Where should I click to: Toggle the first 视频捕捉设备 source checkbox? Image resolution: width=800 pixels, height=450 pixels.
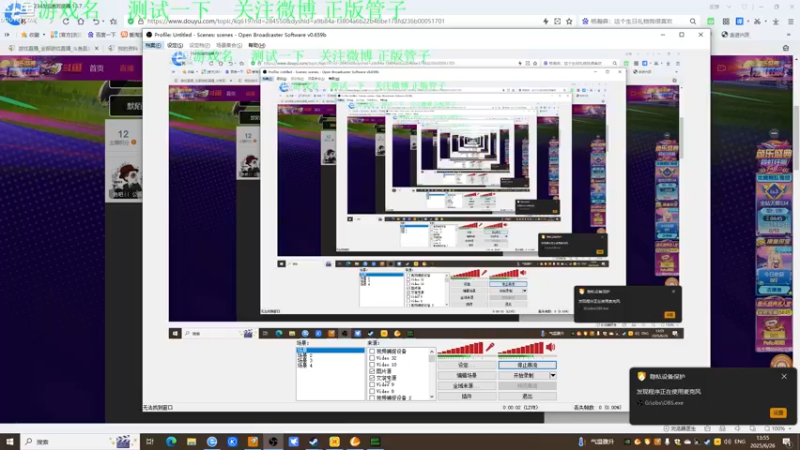tap(372, 352)
